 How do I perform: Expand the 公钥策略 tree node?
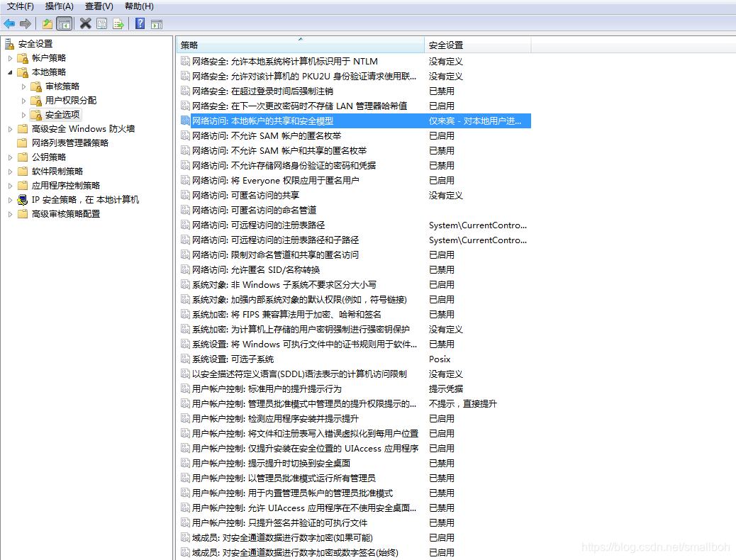coord(11,157)
